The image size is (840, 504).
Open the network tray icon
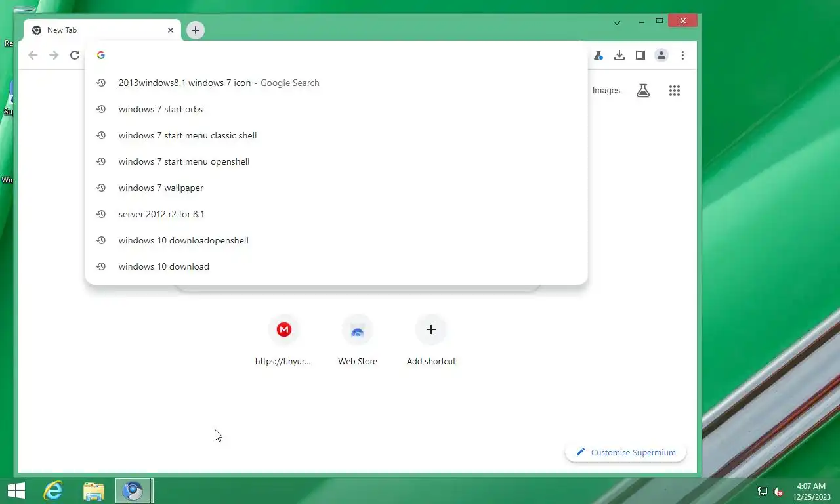(x=763, y=492)
